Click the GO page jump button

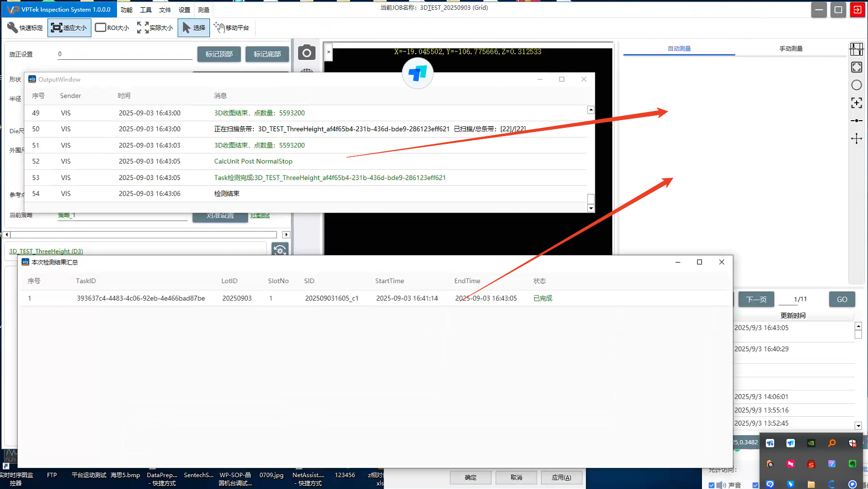tap(842, 299)
